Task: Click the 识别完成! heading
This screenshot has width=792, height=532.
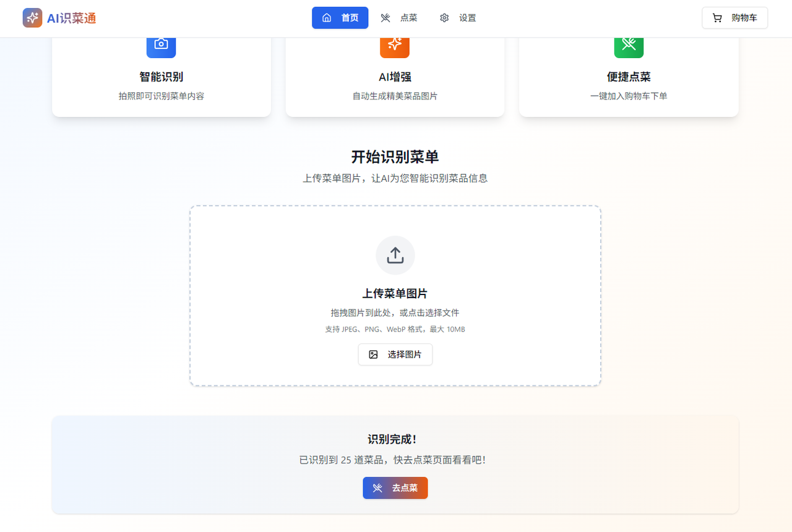Action: pyautogui.click(x=395, y=439)
